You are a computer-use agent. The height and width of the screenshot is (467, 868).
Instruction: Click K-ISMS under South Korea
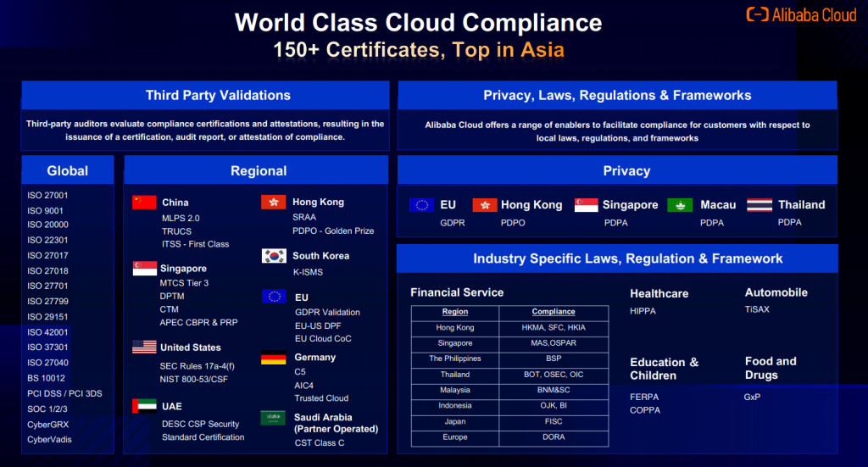pyautogui.click(x=308, y=272)
